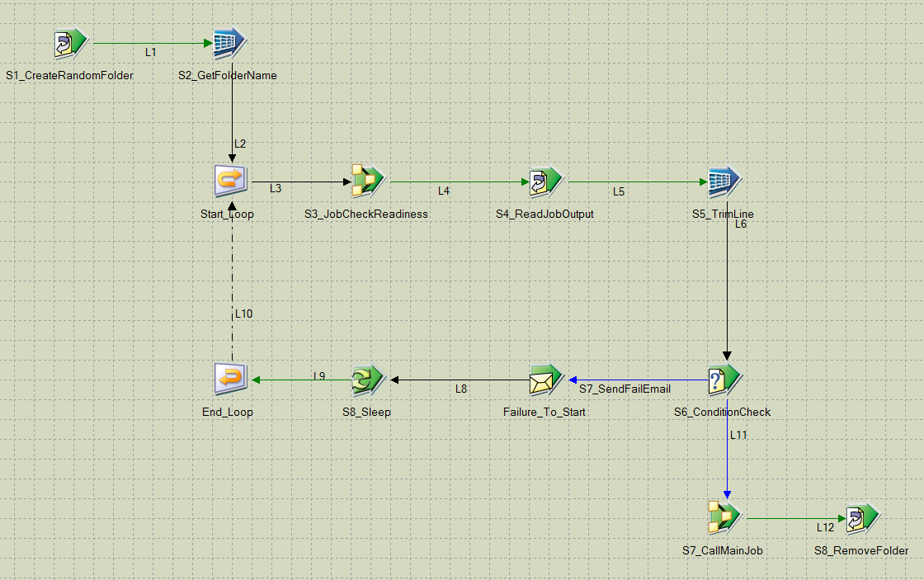The width and height of the screenshot is (924, 580).
Task: Click the S6_ConditionCheck conditional icon
Action: click(x=724, y=378)
